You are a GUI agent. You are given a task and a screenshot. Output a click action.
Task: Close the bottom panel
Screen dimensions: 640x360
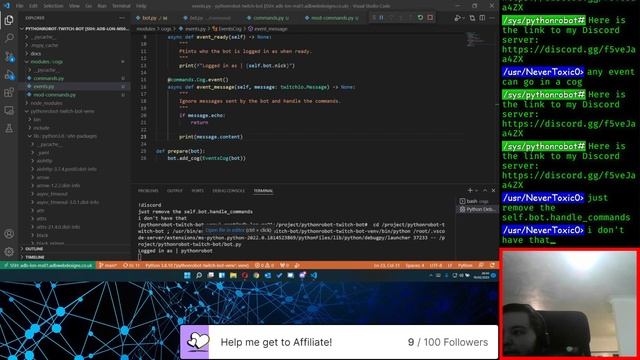493,191
